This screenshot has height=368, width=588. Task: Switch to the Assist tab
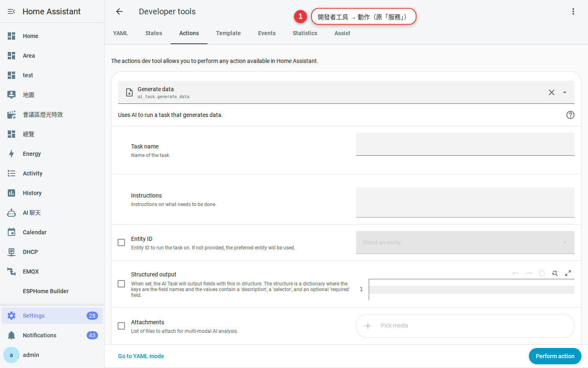pos(342,33)
